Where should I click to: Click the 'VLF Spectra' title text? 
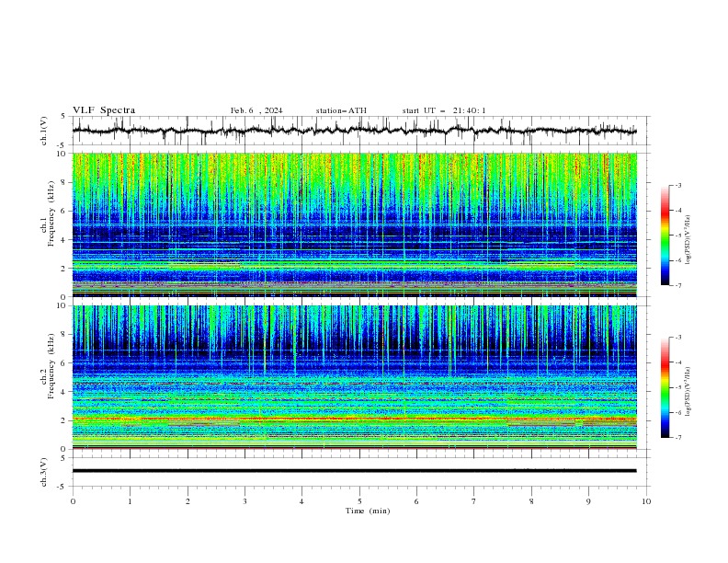click(104, 110)
